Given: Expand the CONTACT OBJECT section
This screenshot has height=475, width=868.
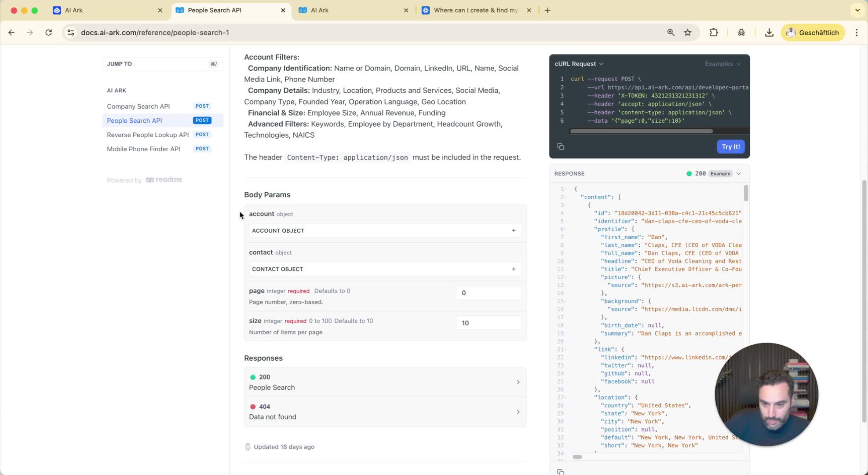Looking at the screenshot, I should coord(384,269).
